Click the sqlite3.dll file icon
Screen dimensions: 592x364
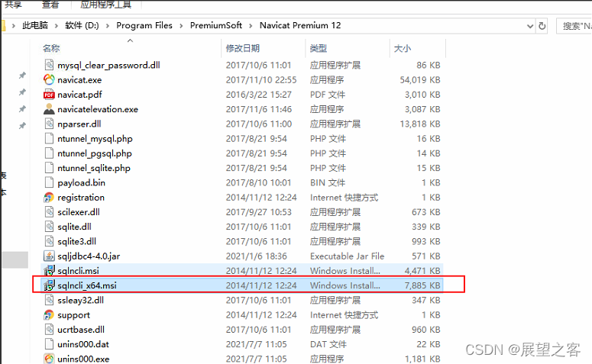[49, 241]
